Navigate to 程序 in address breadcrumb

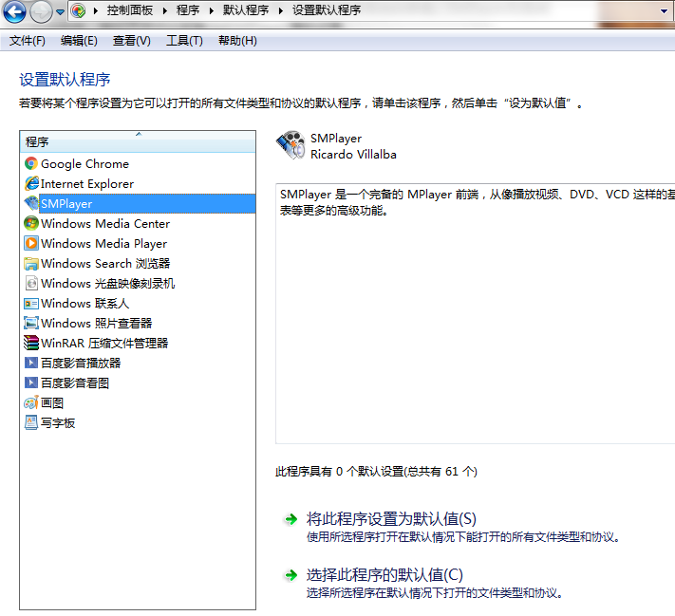click(x=188, y=10)
